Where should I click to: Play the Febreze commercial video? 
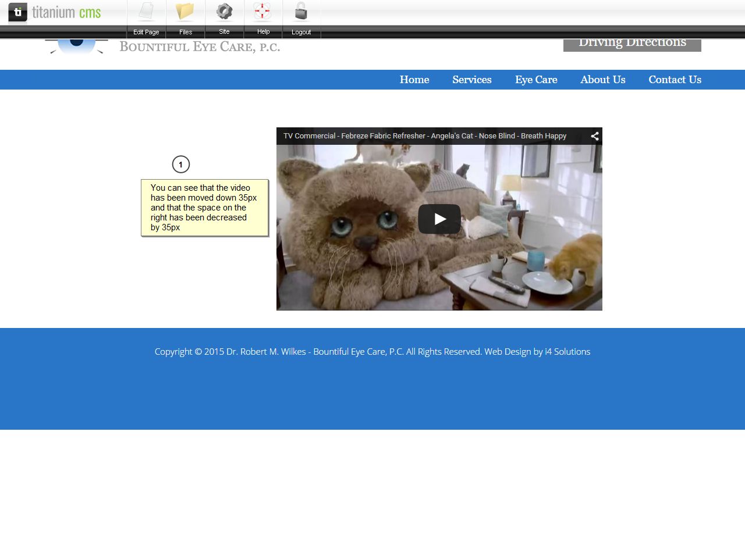[439, 219]
